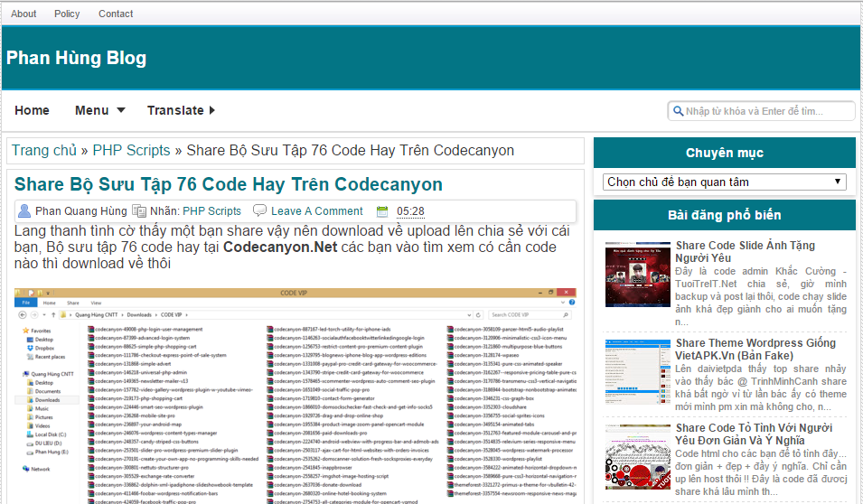The width and height of the screenshot is (863, 504).
Task: Click the Bài đăng phổ biến widget header
Action: pos(725,215)
